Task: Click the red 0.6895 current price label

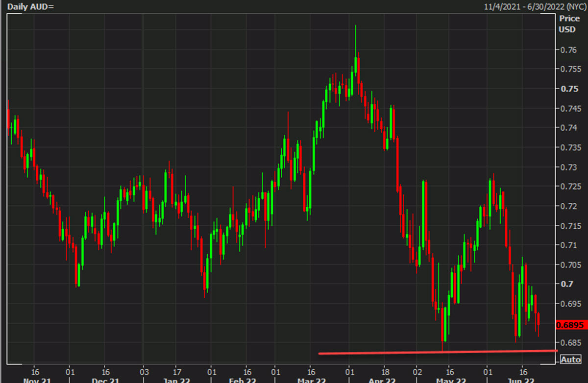Action: tap(569, 324)
